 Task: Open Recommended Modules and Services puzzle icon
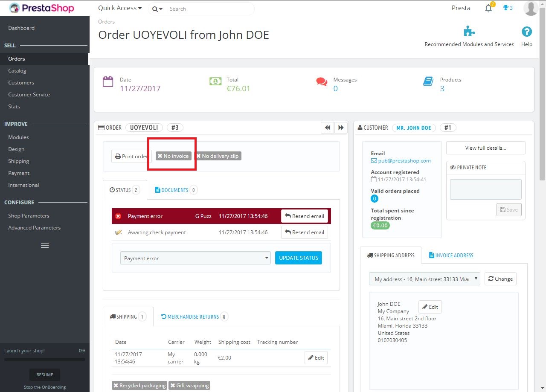[469, 32]
